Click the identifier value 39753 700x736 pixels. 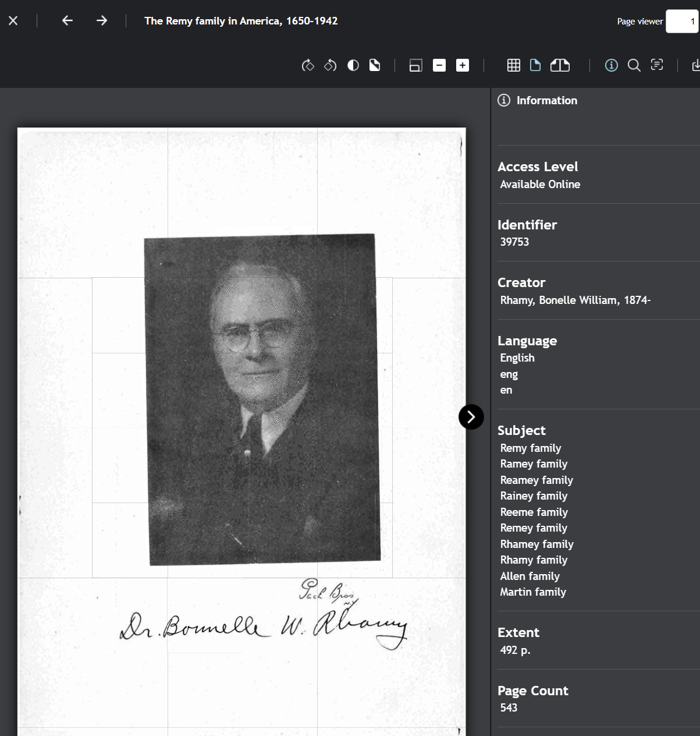514,242
